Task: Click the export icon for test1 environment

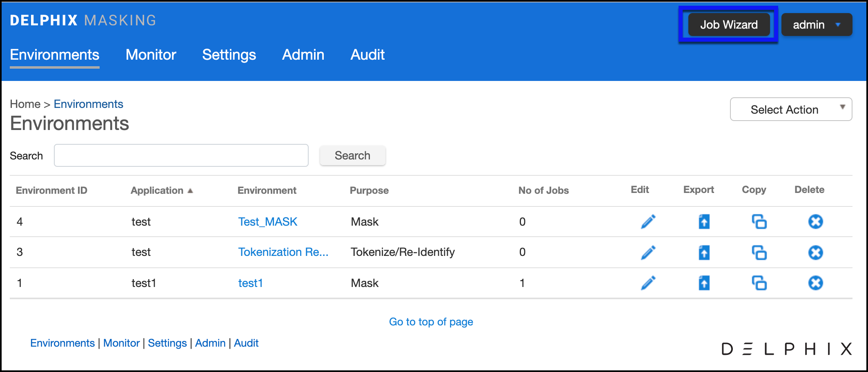Action: (704, 283)
